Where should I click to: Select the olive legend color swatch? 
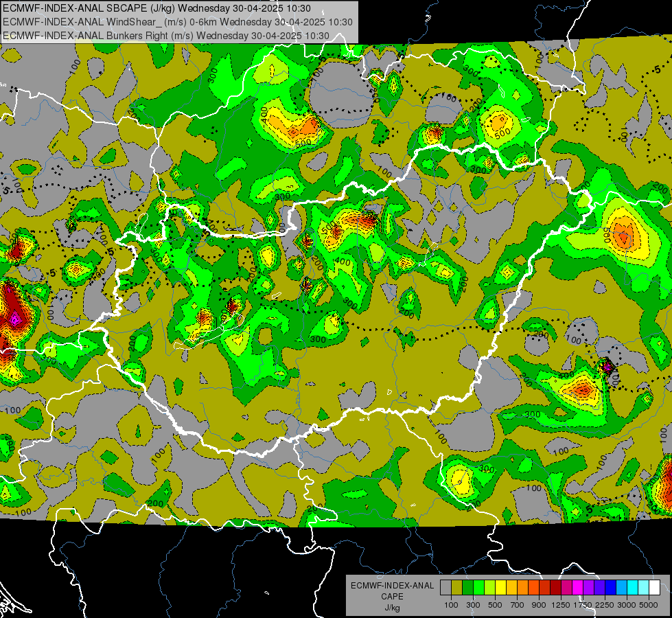pyautogui.click(x=457, y=587)
